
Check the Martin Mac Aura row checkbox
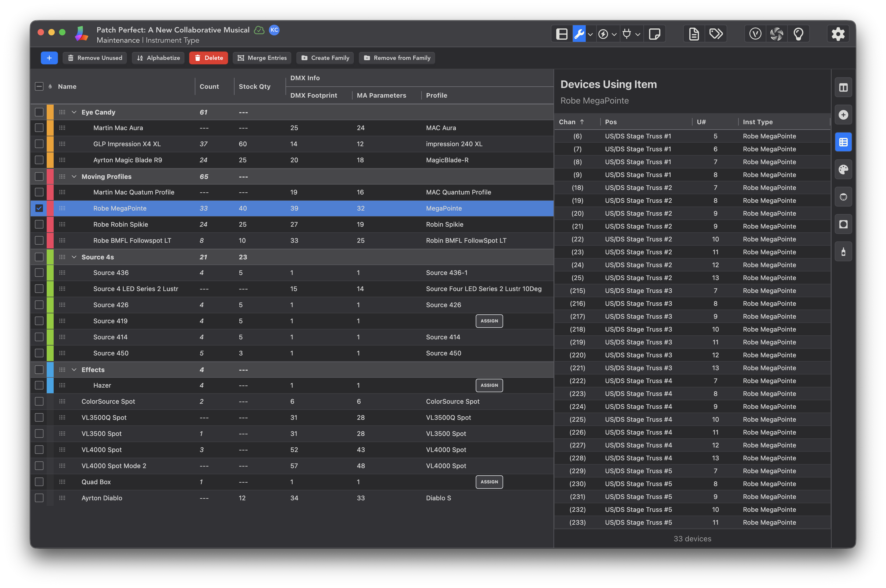39,128
